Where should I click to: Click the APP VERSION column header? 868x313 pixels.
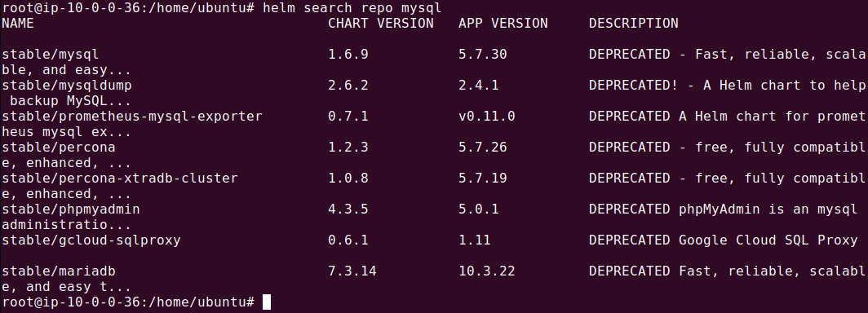tap(503, 23)
